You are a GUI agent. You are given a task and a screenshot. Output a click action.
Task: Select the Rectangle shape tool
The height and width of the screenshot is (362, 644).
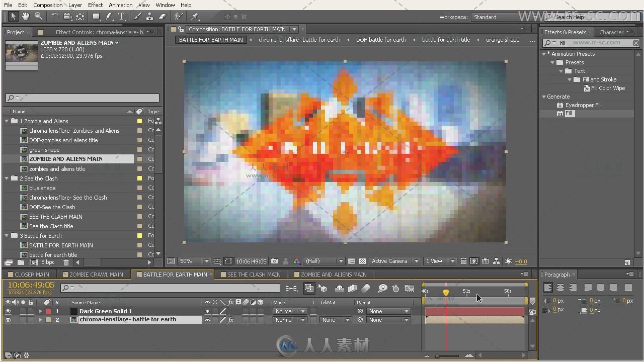click(96, 17)
